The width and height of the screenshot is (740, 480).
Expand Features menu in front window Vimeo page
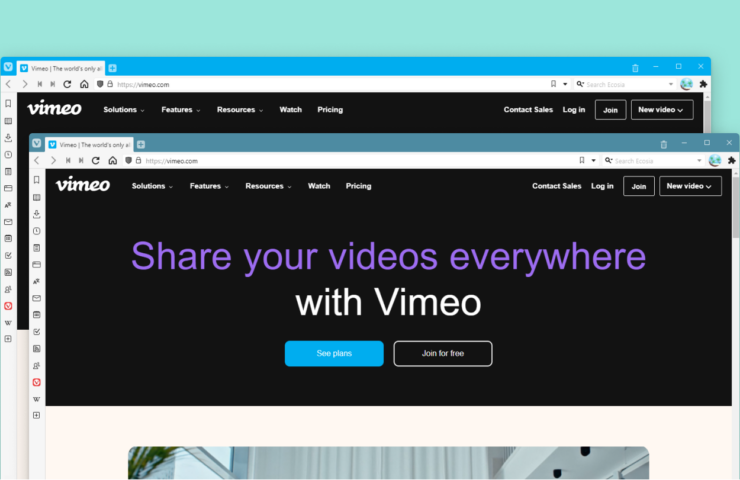(x=209, y=186)
